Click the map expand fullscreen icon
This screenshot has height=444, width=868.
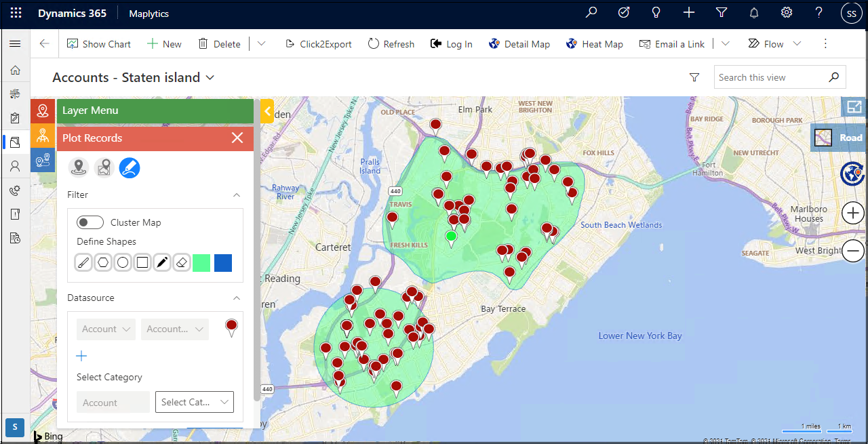pos(854,107)
